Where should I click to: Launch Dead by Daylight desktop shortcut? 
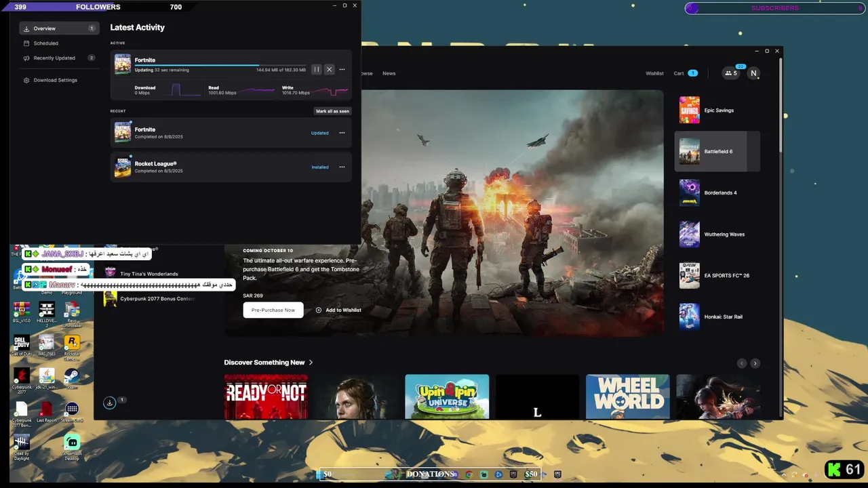[x=22, y=447]
